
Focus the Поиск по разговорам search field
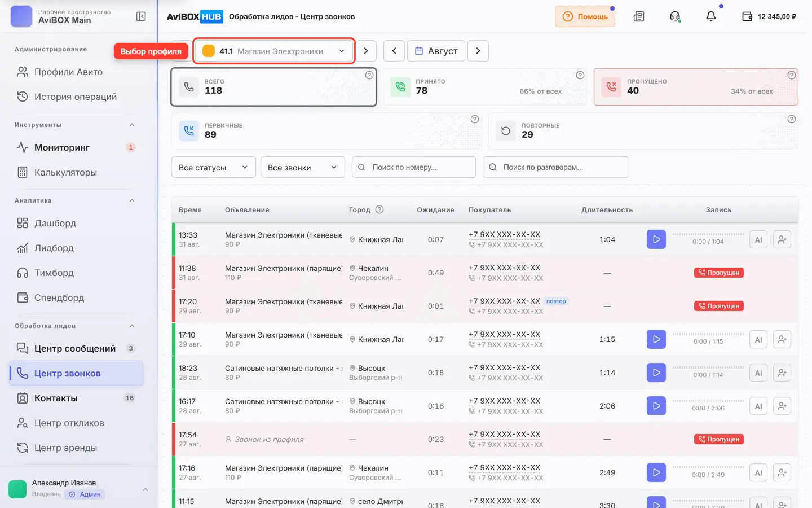(556, 167)
